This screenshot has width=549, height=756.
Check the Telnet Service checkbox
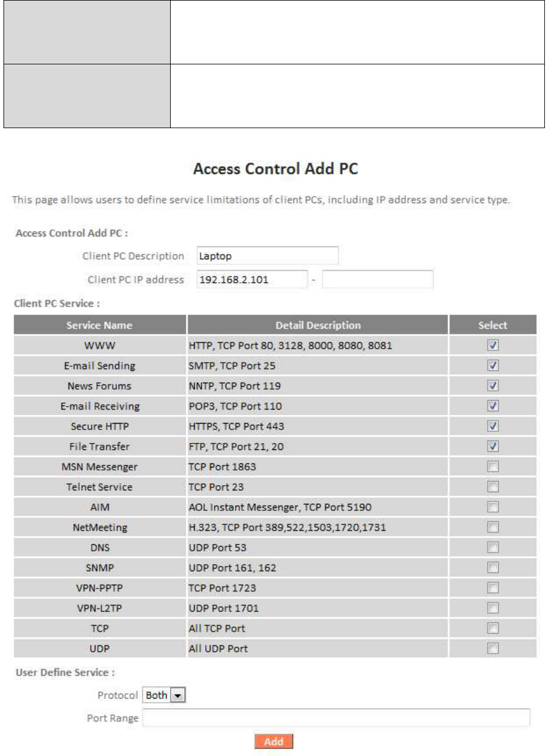pos(493,487)
